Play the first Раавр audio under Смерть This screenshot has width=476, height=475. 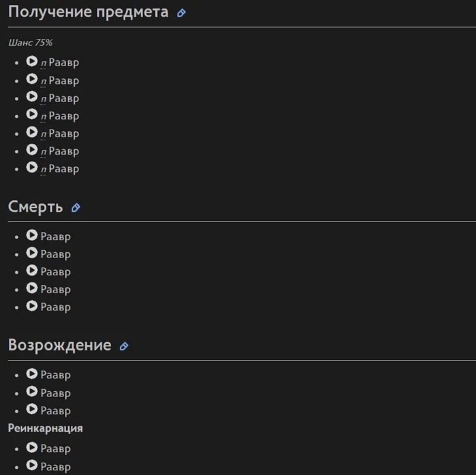coord(32,235)
